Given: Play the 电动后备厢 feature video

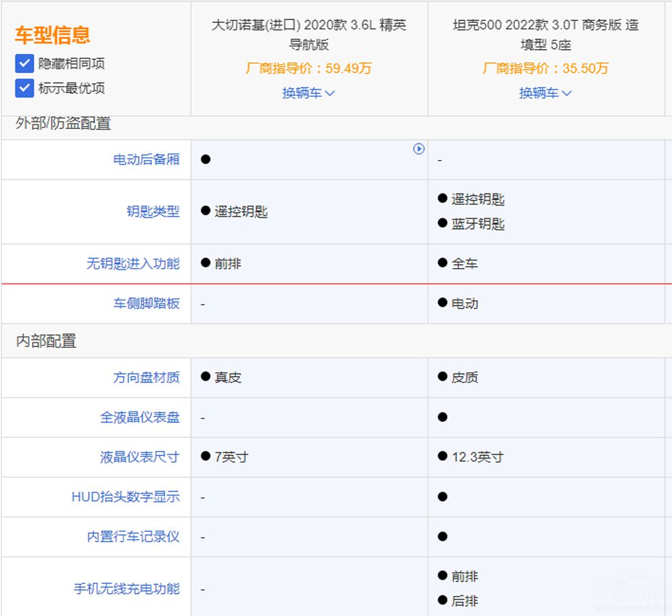Looking at the screenshot, I should point(419,149).
